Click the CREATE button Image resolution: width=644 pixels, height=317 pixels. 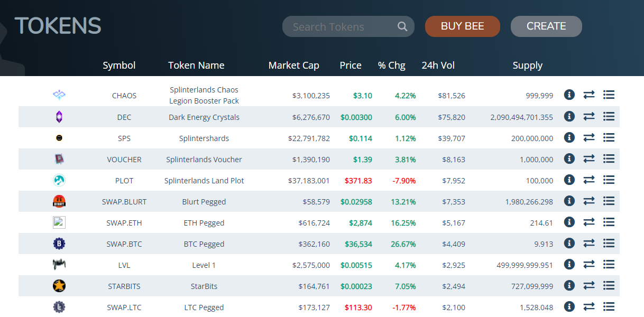[546, 26]
